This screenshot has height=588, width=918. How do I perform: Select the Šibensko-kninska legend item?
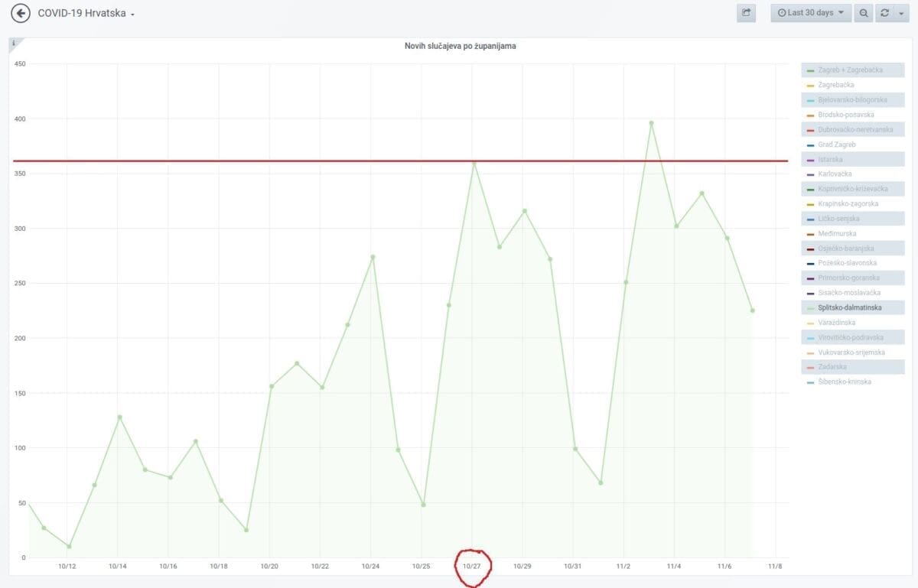[845, 382]
